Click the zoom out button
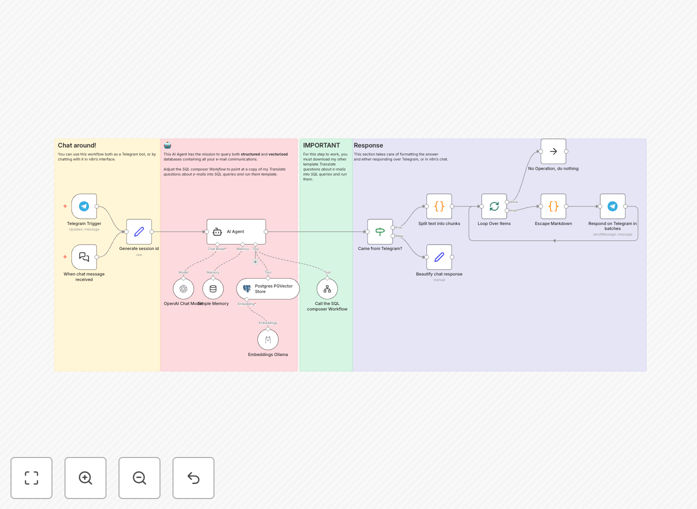 [x=139, y=478]
